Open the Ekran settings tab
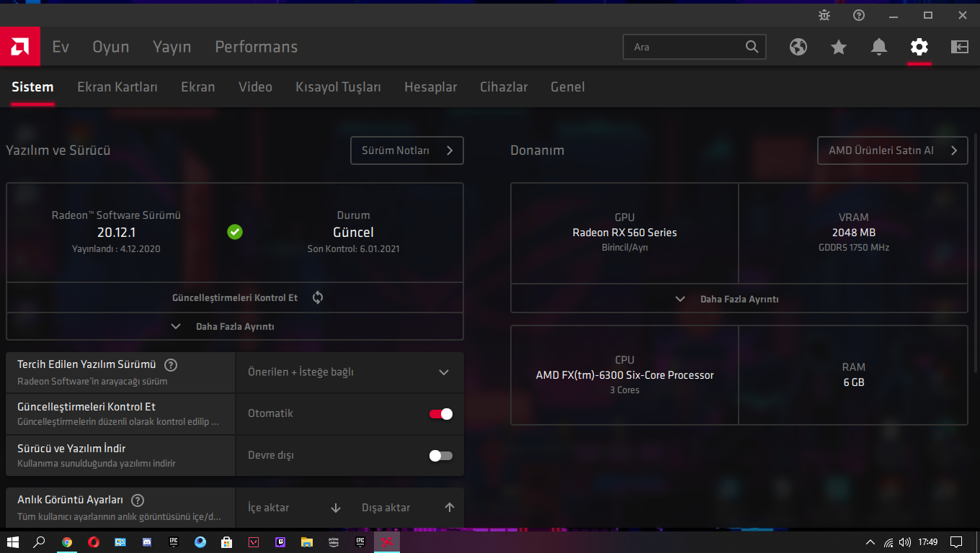The image size is (980, 553). click(x=198, y=87)
